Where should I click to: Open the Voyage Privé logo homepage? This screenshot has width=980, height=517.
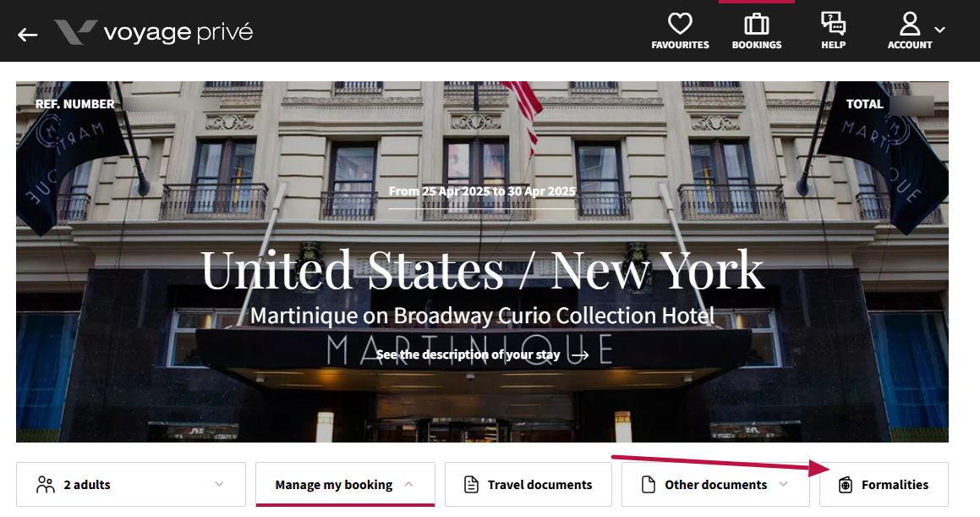coord(154,32)
